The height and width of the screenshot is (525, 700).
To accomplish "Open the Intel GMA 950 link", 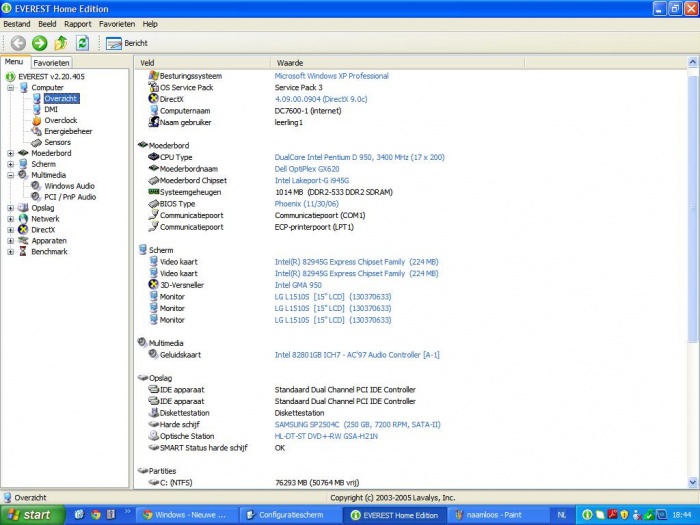I will (x=298, y=285).
